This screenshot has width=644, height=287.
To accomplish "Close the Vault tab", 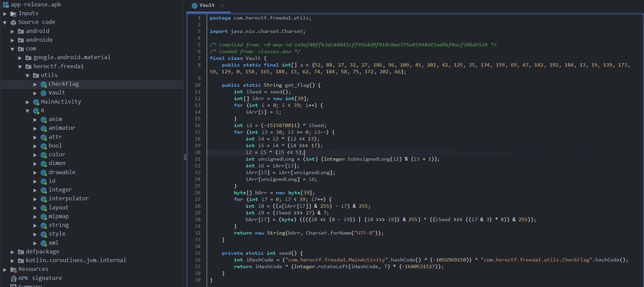I will pyautogui.click(x=222, y=6).
